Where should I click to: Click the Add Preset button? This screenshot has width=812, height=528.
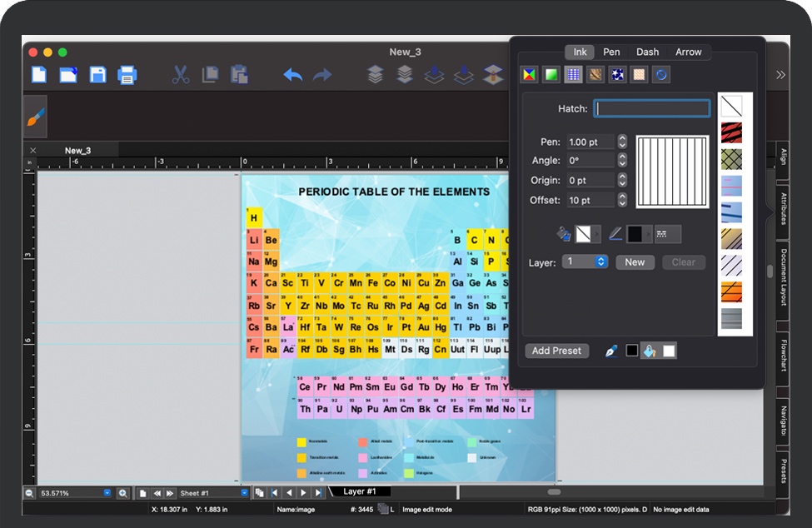[556, 351]
